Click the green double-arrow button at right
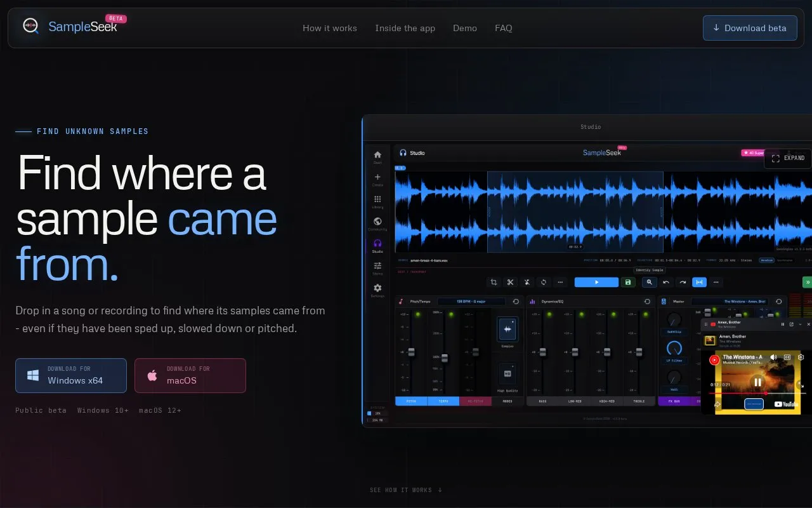 [x=808, y=282]
